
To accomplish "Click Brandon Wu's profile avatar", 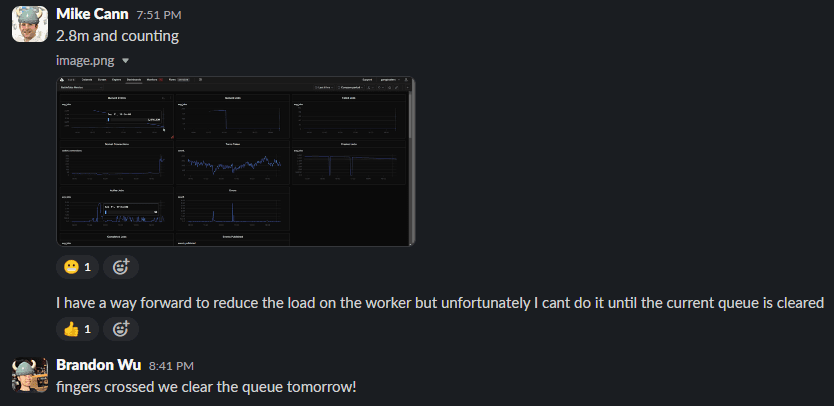I will (30, 374).
